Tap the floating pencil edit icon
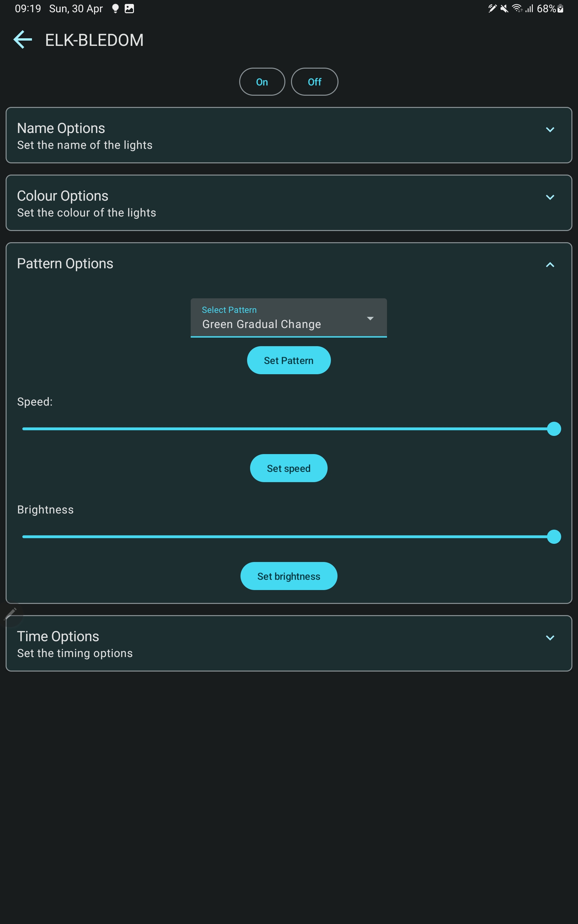The image size is (578, 924). (11, 613)
